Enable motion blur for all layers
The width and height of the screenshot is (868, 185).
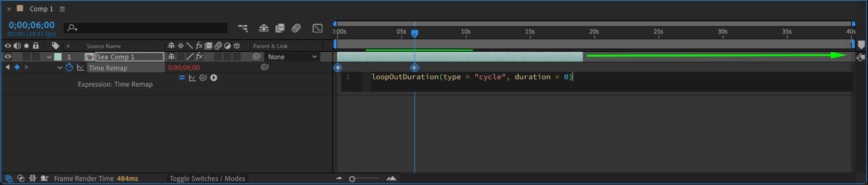296,28
